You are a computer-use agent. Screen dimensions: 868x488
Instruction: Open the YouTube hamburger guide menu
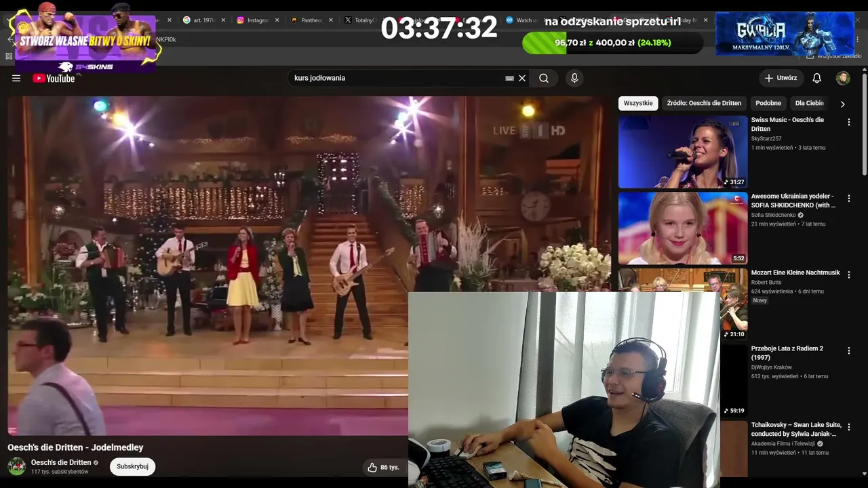click(x=16, y=78)
